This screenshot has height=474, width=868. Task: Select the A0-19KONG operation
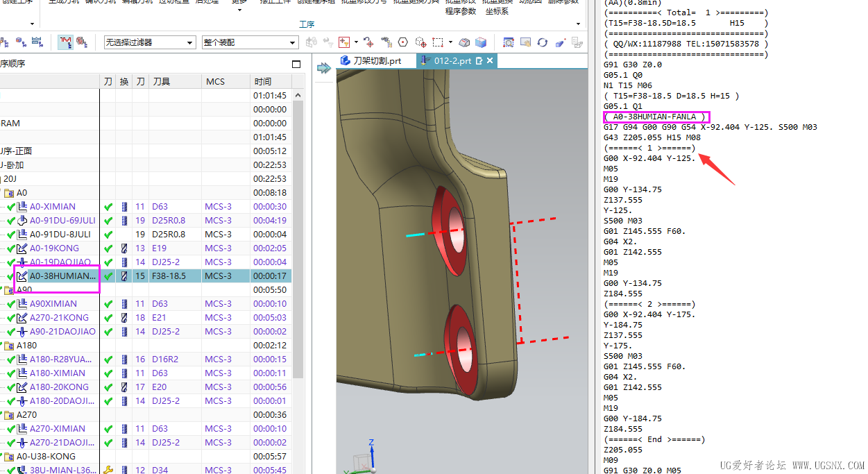coord(54,248)
